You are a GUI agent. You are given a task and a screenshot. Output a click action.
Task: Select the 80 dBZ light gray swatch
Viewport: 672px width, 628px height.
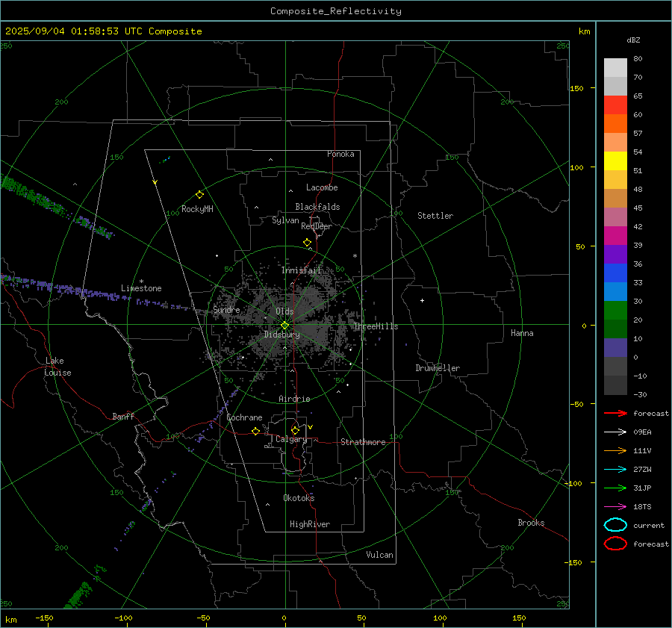[x=615, y=67]
